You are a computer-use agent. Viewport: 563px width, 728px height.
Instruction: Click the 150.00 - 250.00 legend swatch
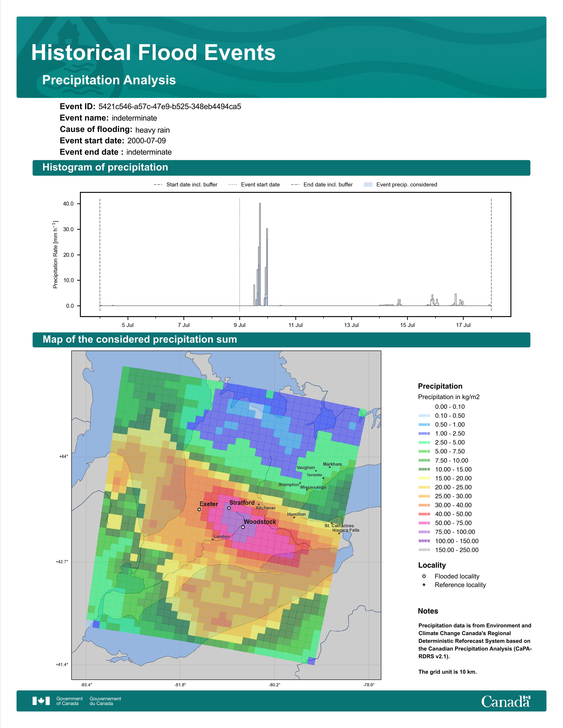coord(424,550)
